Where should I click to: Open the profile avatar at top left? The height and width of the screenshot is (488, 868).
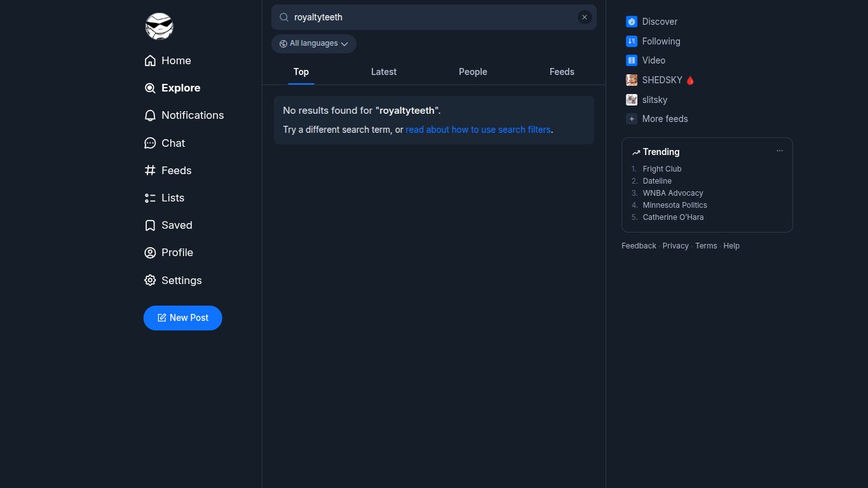point(159,27)
